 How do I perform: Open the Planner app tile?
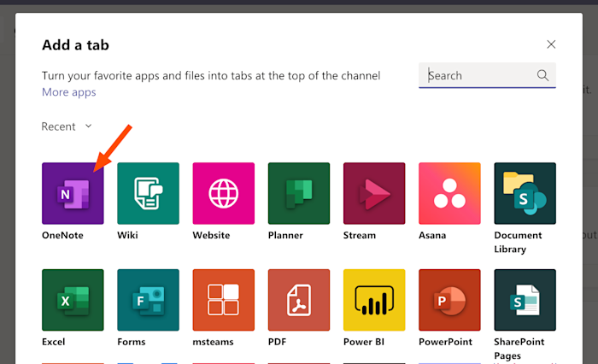[299, 193]
